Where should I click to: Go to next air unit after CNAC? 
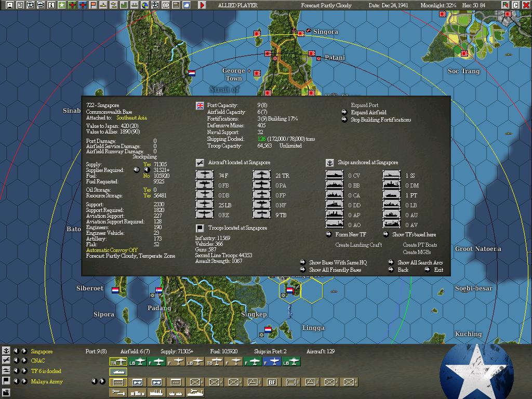click(x=24, y=361)
